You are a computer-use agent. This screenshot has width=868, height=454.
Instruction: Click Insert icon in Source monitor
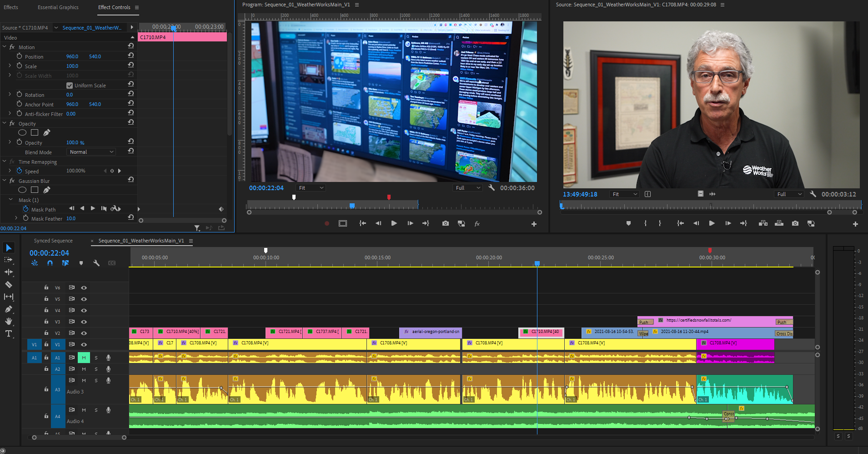(763, 223)
